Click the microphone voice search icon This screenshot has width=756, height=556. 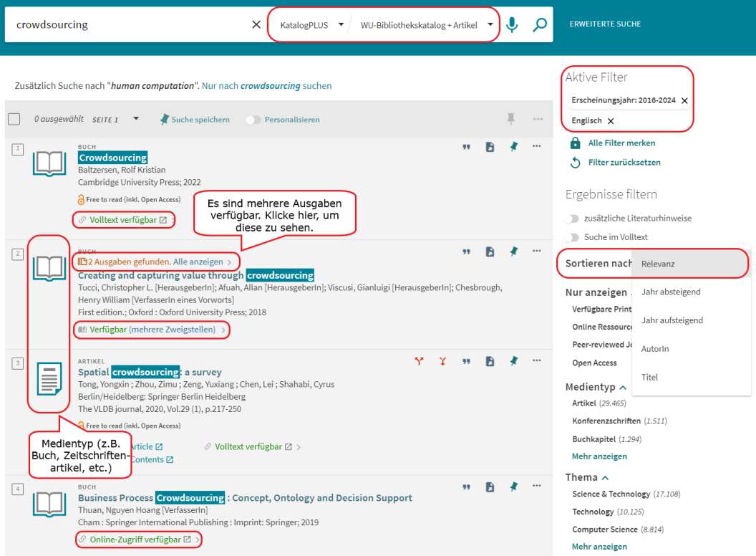(x=512, y=25)
